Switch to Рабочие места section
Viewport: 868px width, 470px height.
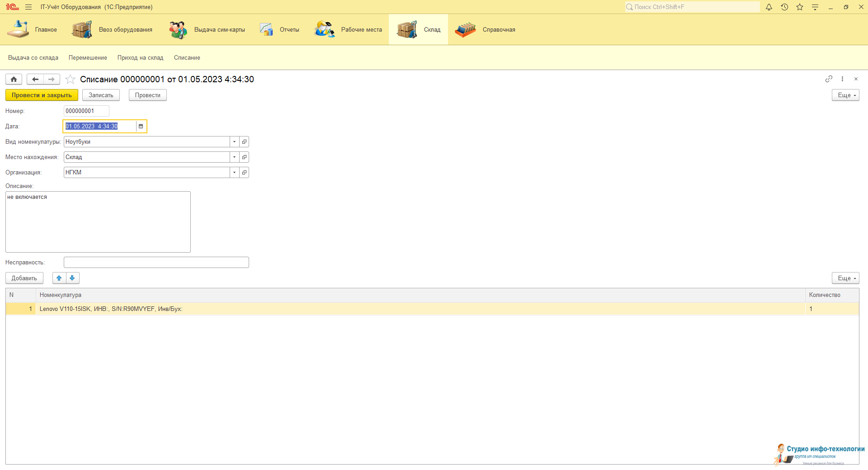click(x=349, y=30)
